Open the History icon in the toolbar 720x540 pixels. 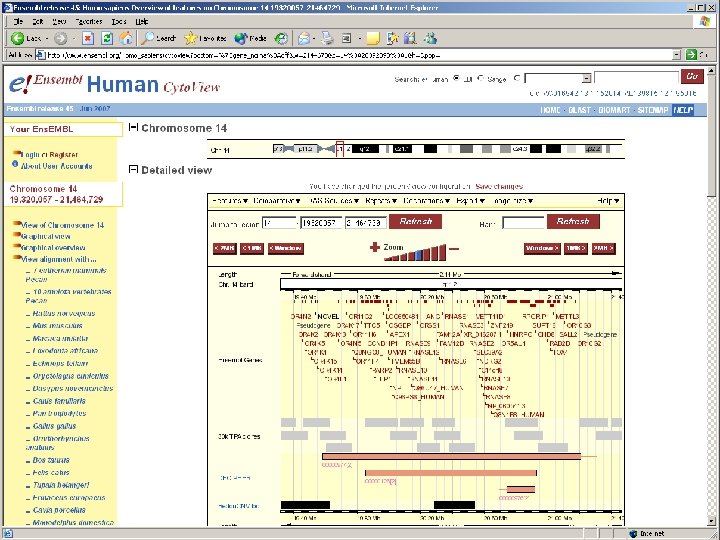coord(281,38)
